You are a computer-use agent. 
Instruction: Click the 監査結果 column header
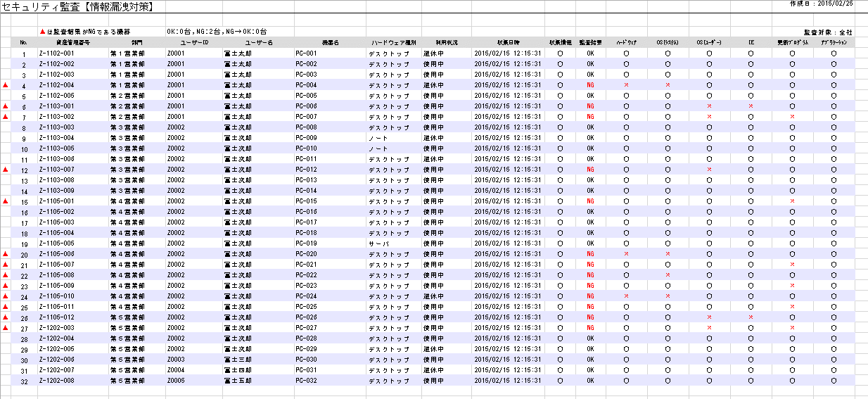point(590,43)
